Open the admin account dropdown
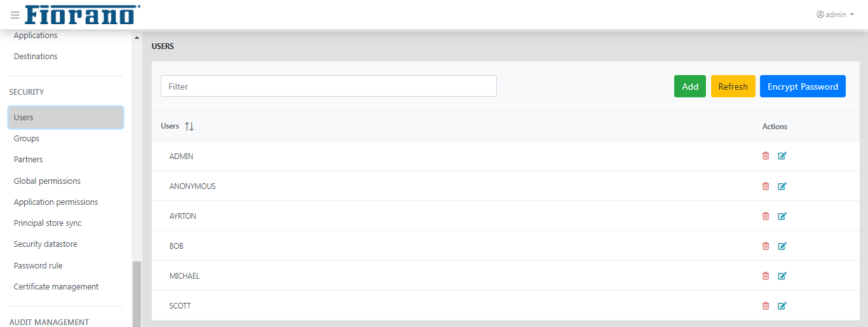Viewport: 868px width, 327px height. click(835, 15)
